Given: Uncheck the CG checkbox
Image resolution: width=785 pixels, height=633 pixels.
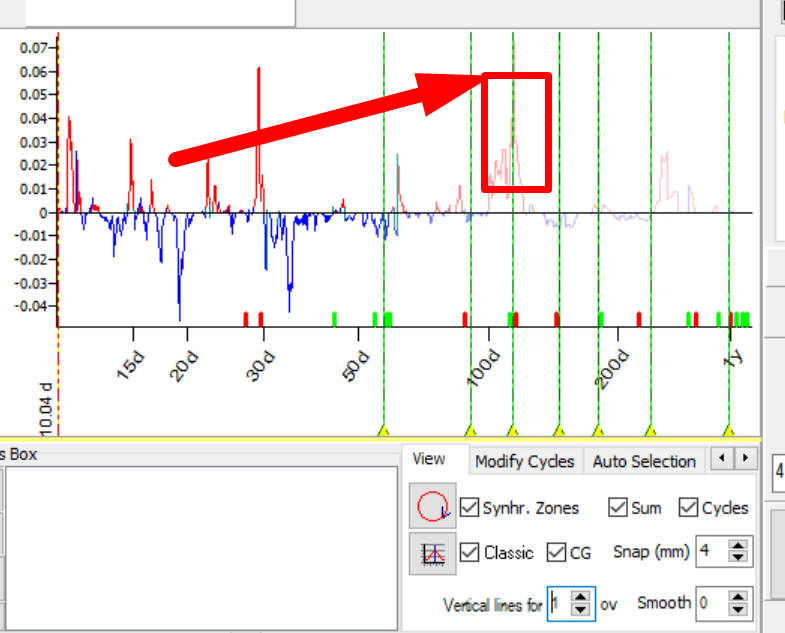Looking at the screenshot, I should [557, 553].
